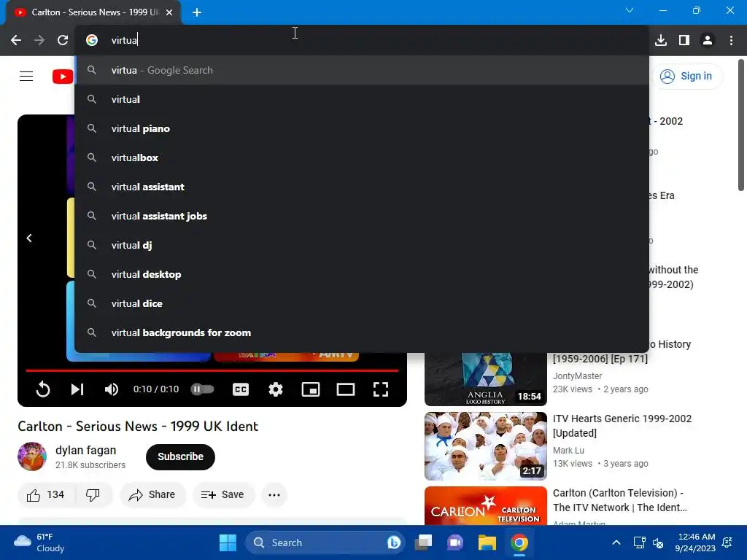The image size is (747, 560).
Task: Reload the page with the refresh icon
Action: click(x=63, y=40)
